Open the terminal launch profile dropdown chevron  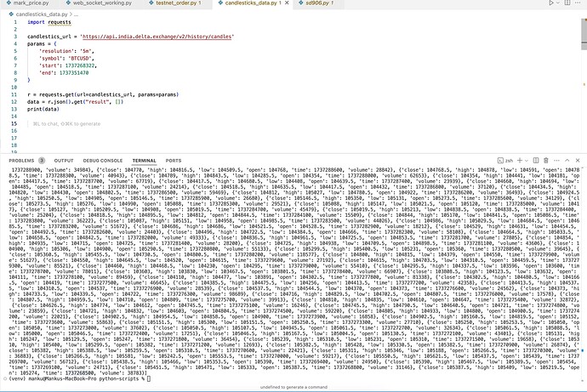click(x=527, y=161)
